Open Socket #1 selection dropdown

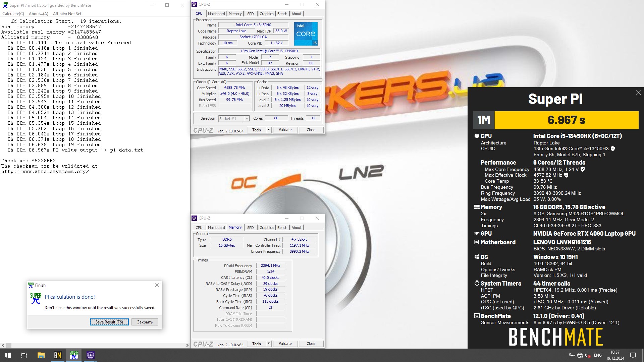234,118
